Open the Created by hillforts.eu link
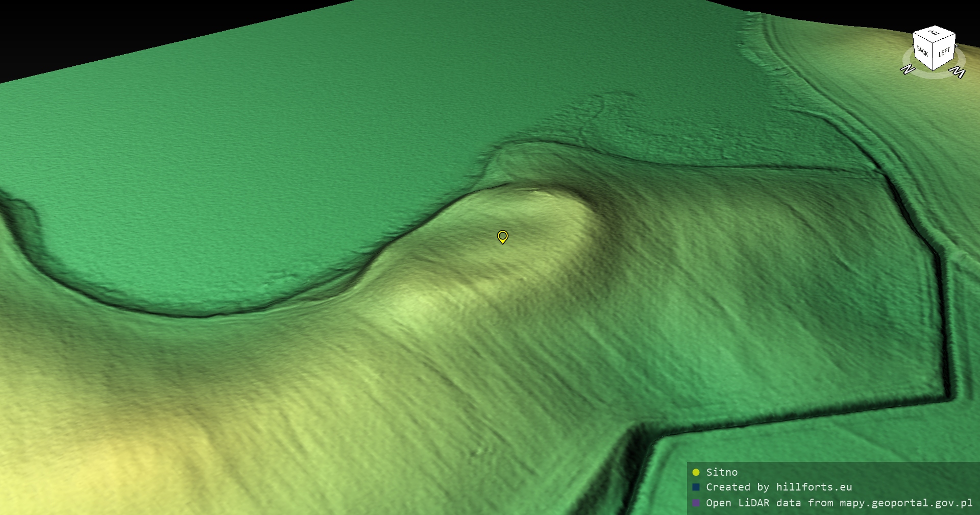980x515 pixels. (x=779, y=487)
